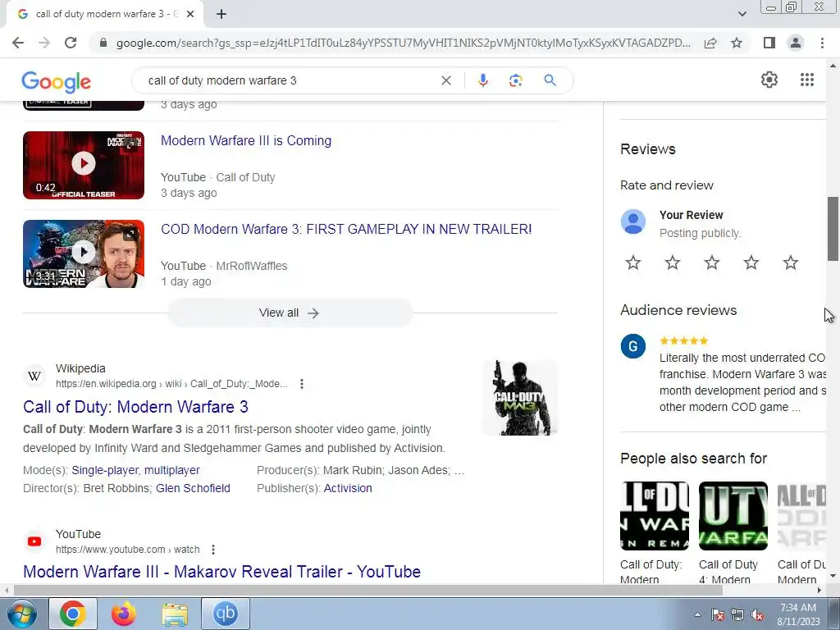The width and height of the screenshot is (840, 630).
Task: Rate one star in Your Review
Action: [633, 262]
